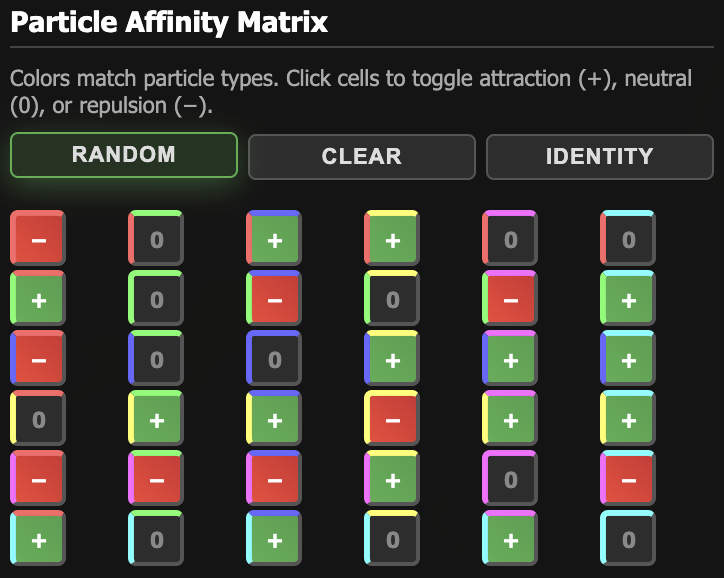The width and height of the screenshot is (724, 578).
Task: Click the blue-row blue-column neutral cell
Action: [x=274, y=359]
